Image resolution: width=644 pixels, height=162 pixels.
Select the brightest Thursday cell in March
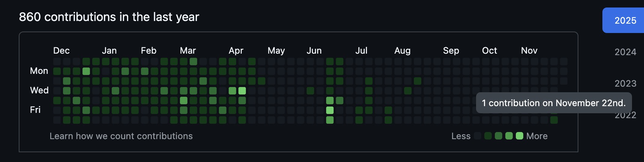(x=184, y=100)
